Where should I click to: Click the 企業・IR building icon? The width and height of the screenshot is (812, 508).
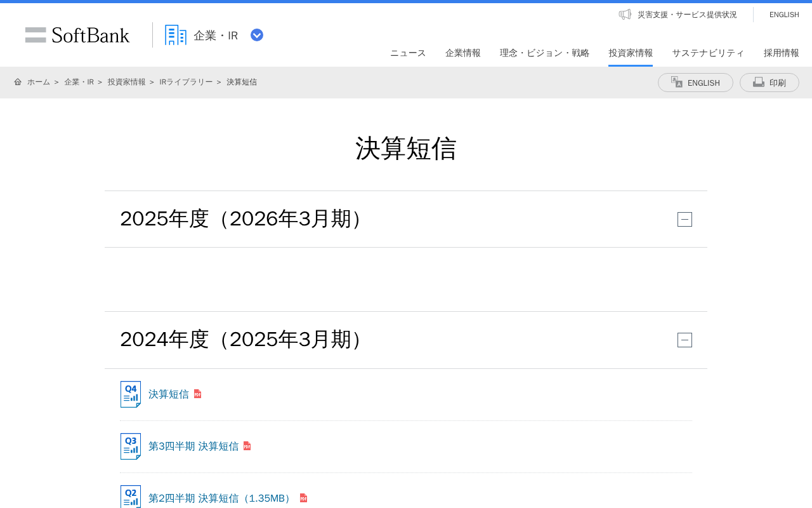click(x=176, y=35)
